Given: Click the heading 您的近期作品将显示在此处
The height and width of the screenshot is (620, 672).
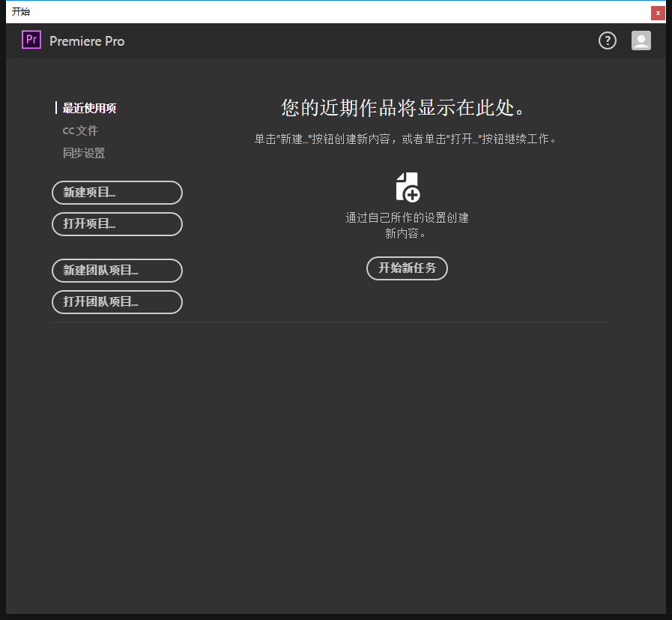Looking at the screenshot, I should point(403,108).
